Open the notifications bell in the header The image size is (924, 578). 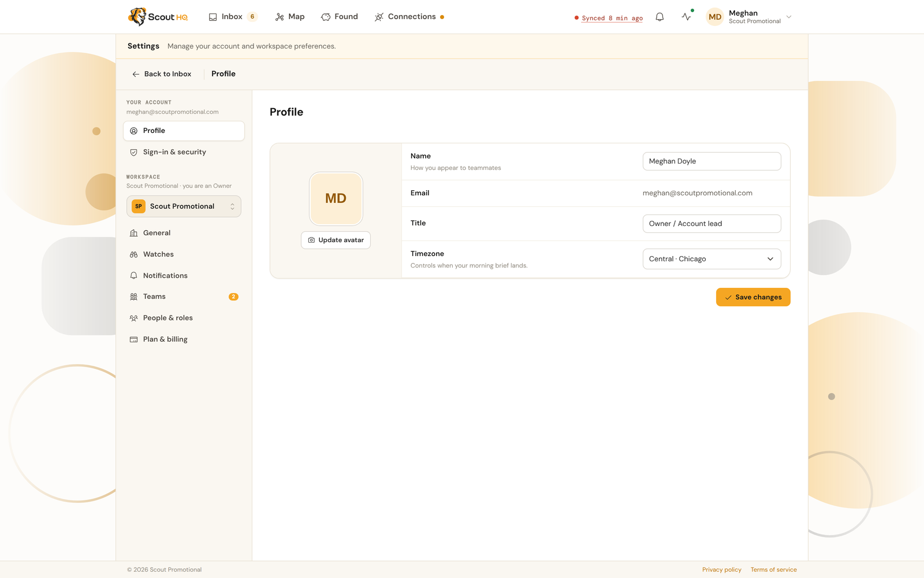click(660, 17)
